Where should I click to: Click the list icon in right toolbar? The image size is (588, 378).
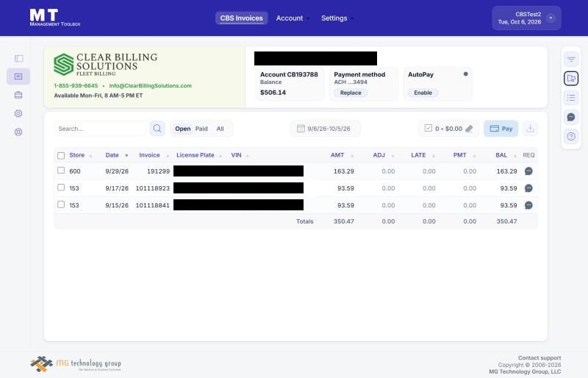click(x=571, y=98)
